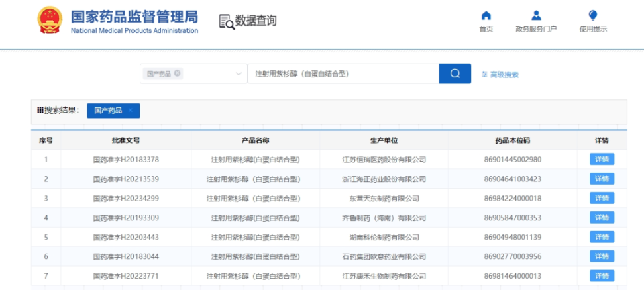Open 详情 for 东营天东制药有限公司
Image resolution: width=644 pixels, height=290 pixels.
click(602, 198)
